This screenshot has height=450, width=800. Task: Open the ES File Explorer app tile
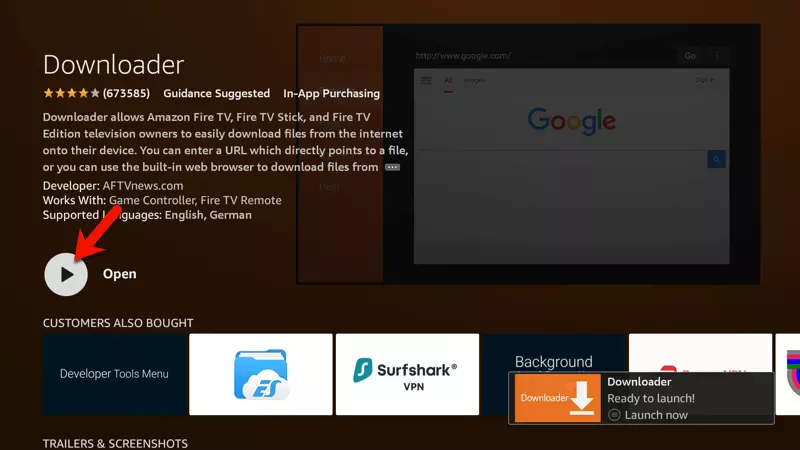[x=261, y=374]
